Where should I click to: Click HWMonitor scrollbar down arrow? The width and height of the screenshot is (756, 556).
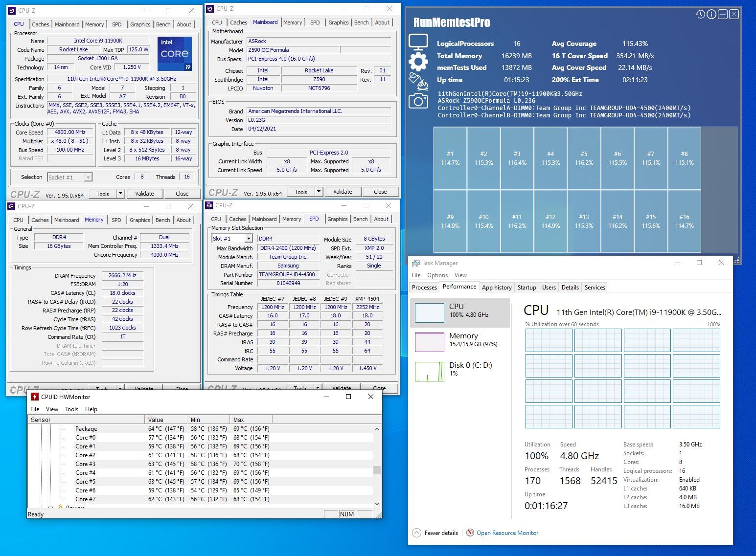[x=377, y=504]
